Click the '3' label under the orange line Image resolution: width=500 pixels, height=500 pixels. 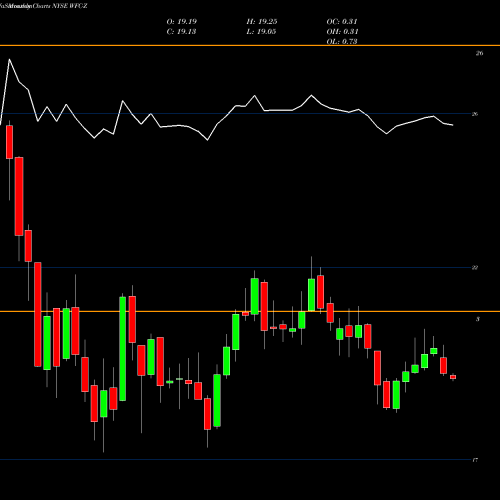point(478,319)
